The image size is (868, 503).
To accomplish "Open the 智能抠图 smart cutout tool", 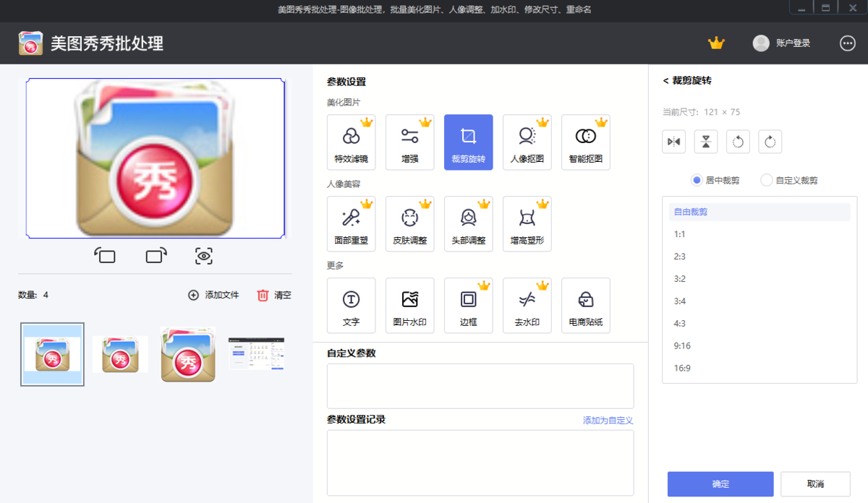I will click(x=585, y=142).
